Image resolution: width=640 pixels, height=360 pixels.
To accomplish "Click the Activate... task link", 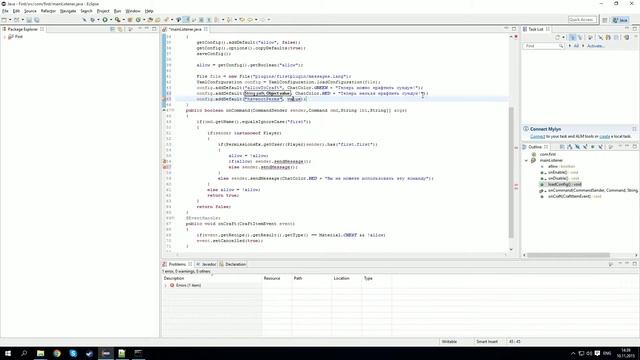I will coord(595,46).
